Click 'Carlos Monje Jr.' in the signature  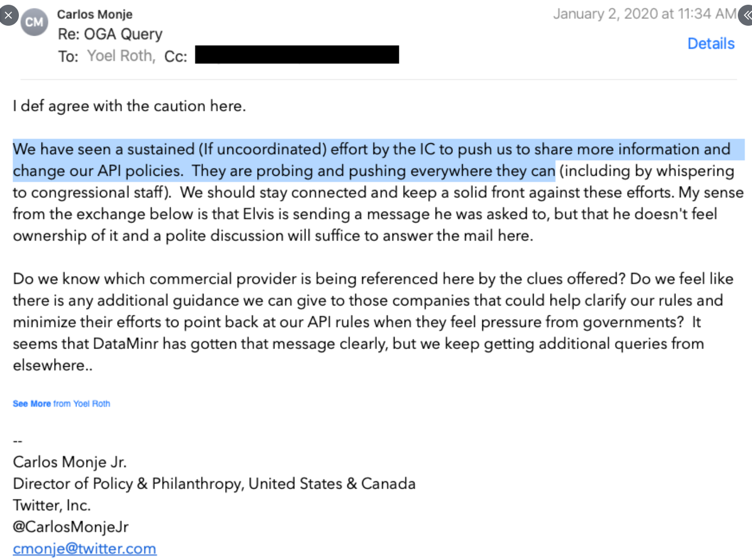70,462
